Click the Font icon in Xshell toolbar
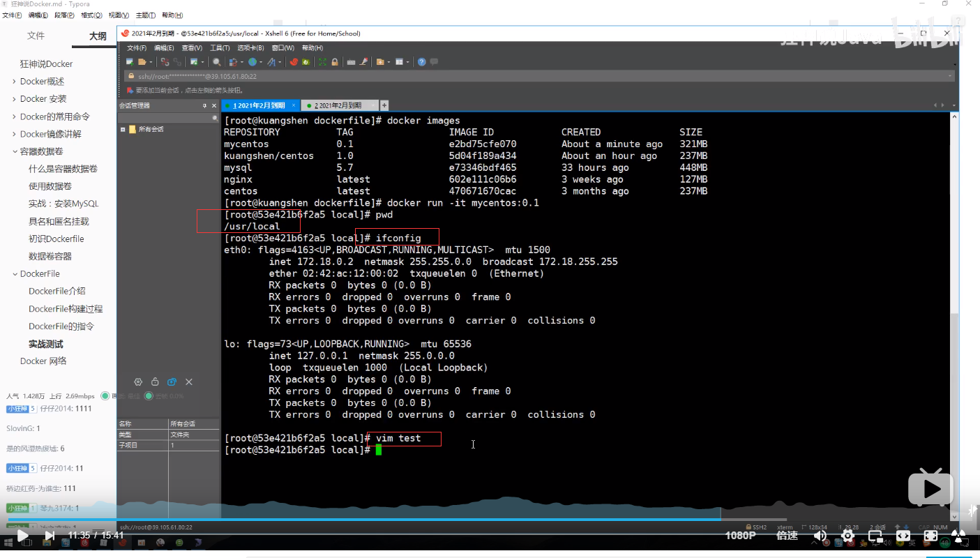The height and width of the screenshot is (558, 980). pyautogui.click(x=271, y=62)
